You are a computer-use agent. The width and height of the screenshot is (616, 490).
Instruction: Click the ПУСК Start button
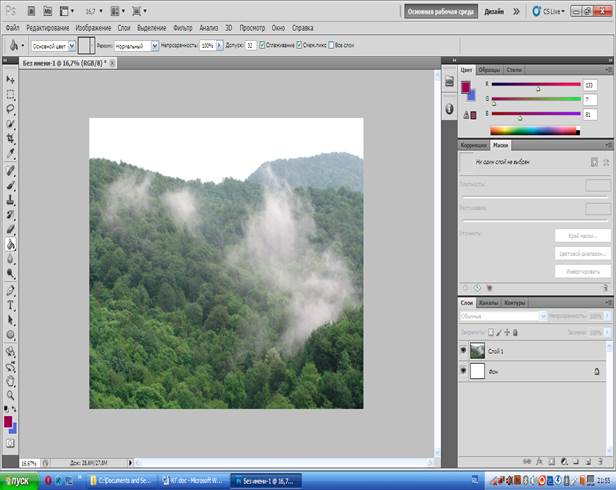click(20, 481)
